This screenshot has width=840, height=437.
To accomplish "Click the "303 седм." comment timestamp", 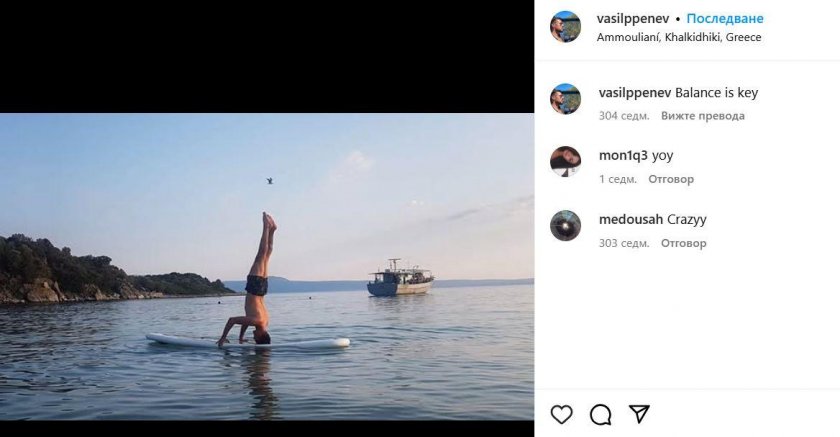I will [x=624, y=243].
